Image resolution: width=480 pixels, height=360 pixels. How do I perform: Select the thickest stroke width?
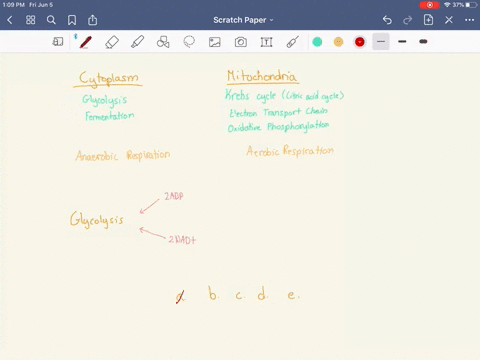(x=423, y=42)
